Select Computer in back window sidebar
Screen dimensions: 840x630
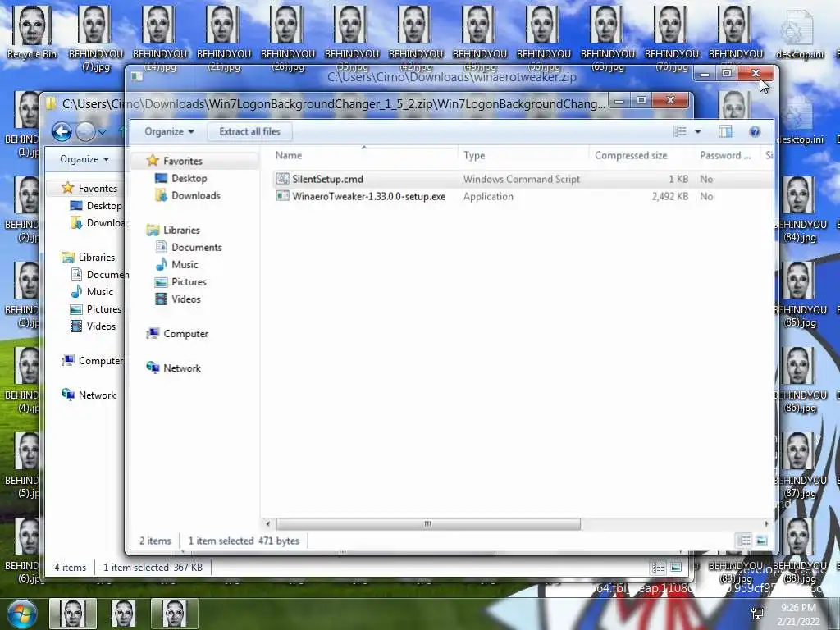click(x=94, y=361)
